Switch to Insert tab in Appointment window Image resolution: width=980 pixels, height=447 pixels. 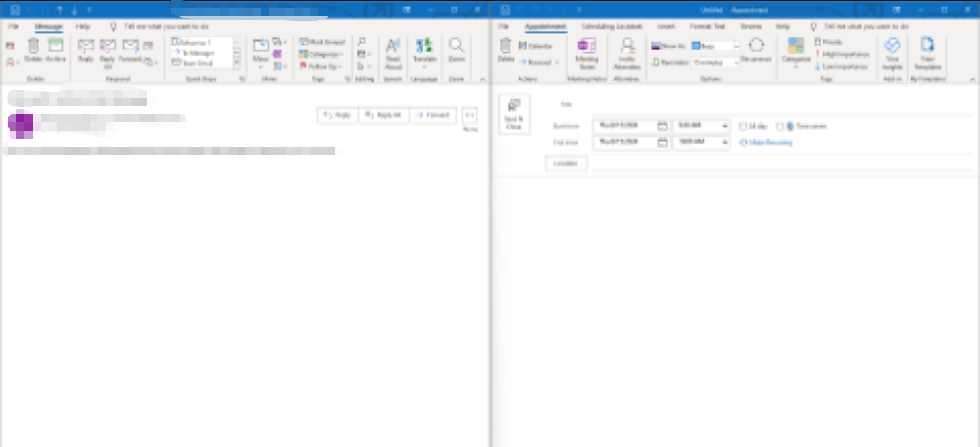click(x=666, y=27)
